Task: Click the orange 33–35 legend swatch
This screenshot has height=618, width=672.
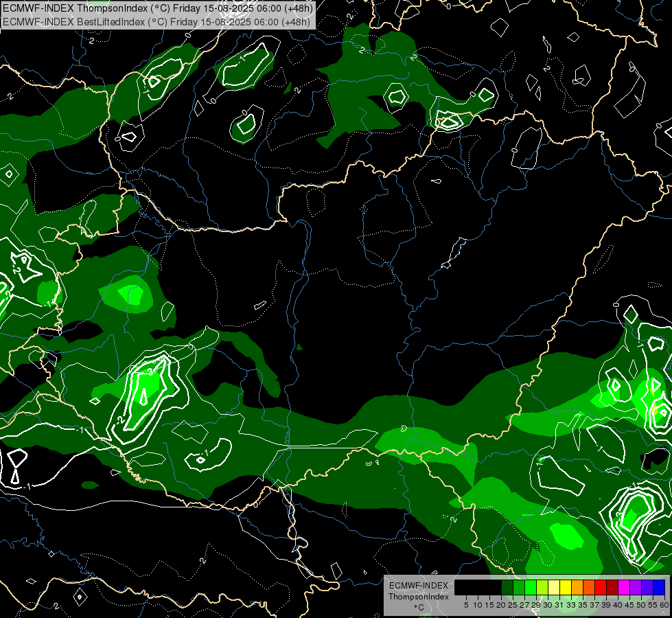Action: click(x=577, y=587)
